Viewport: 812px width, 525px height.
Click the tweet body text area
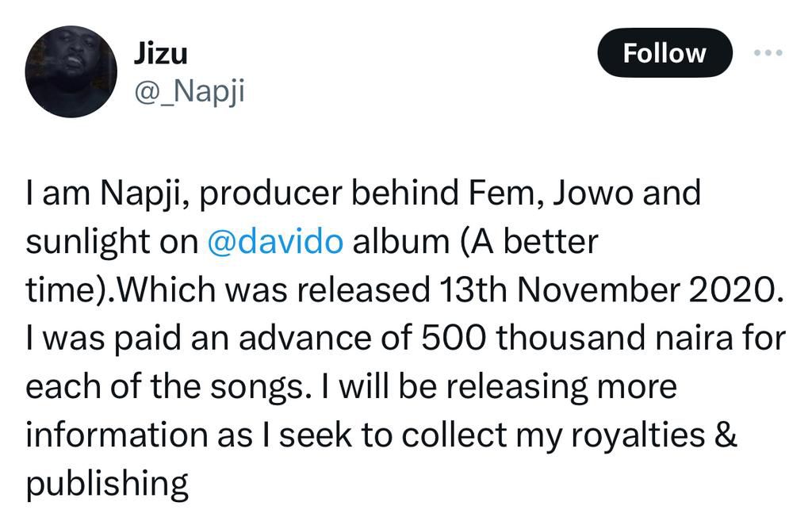pyautogui.click(x=396, y=333)
